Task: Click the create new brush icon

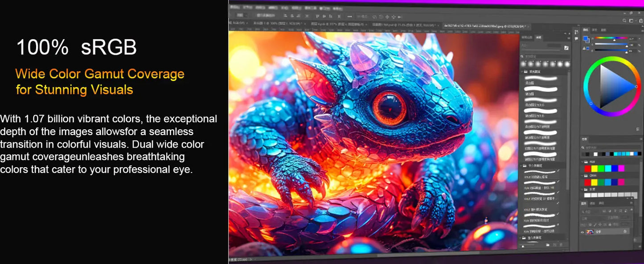Action: click(555, 244)
